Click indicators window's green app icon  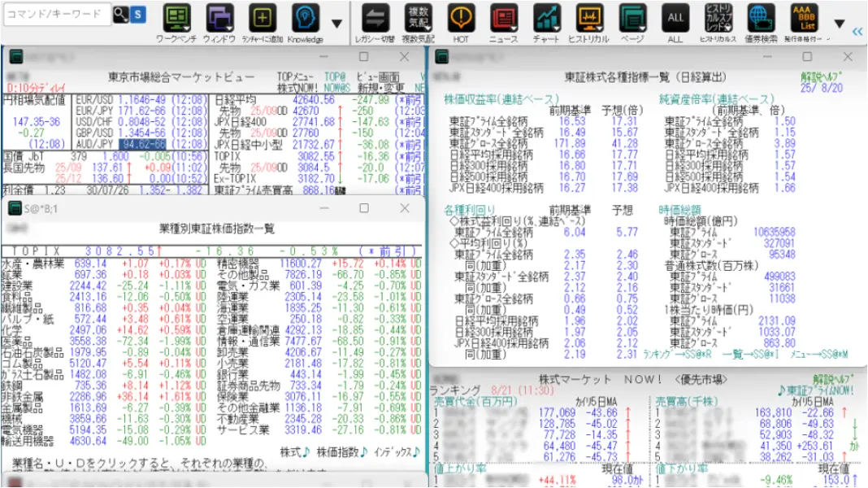coord(442,56)
